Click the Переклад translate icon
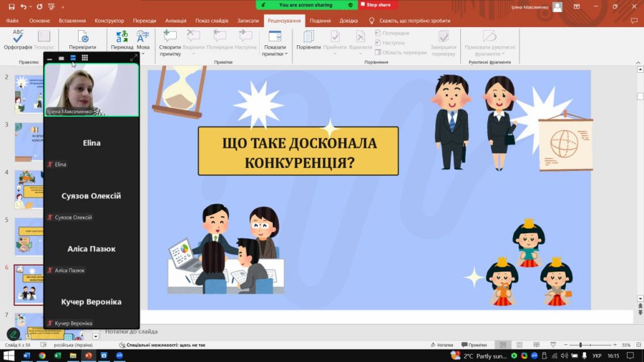 point(122,38)
